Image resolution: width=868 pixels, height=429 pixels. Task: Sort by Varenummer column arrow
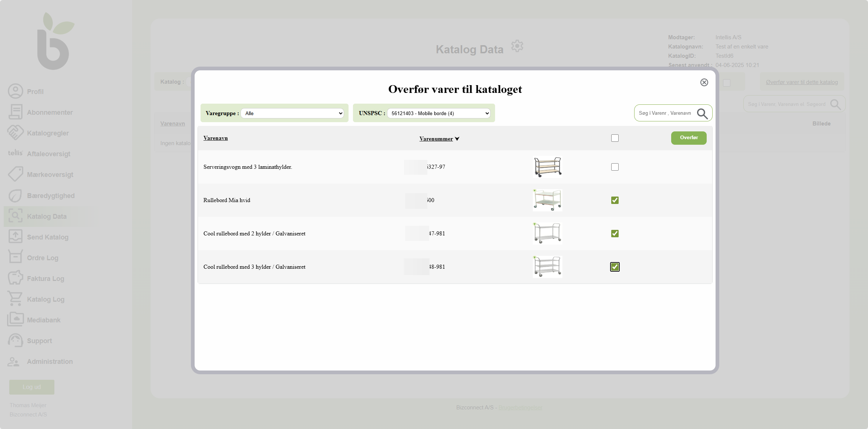click(457, 139)
